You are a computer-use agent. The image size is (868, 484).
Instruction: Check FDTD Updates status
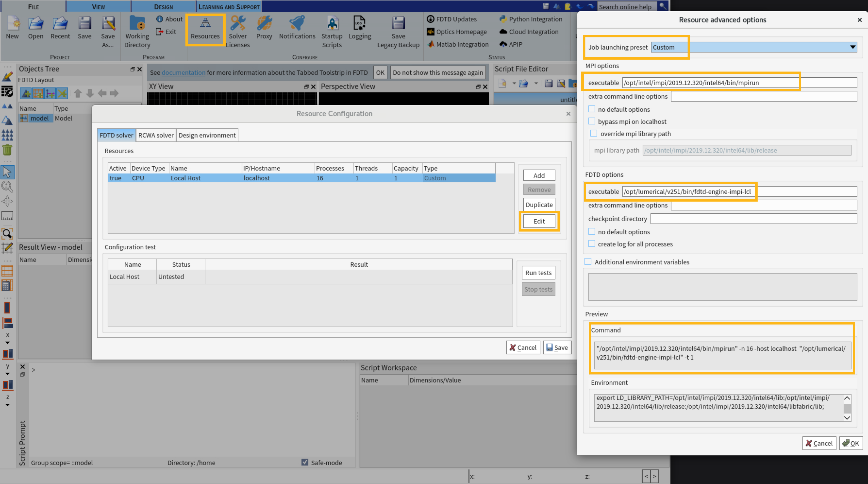click(x=452, y=19)
